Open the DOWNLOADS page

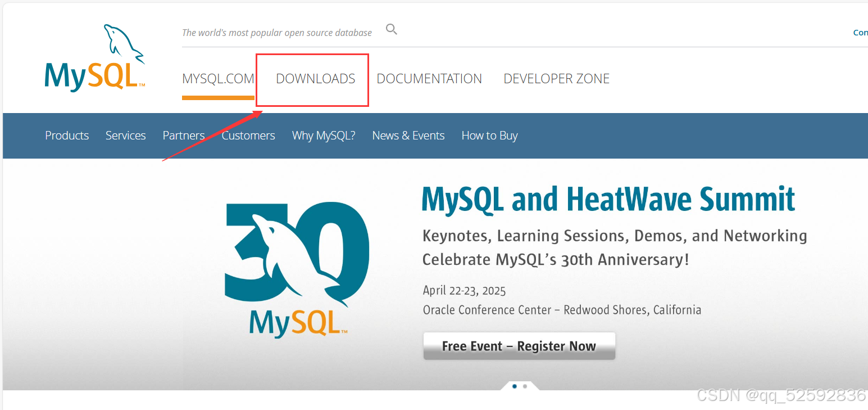tap(315, 79)
